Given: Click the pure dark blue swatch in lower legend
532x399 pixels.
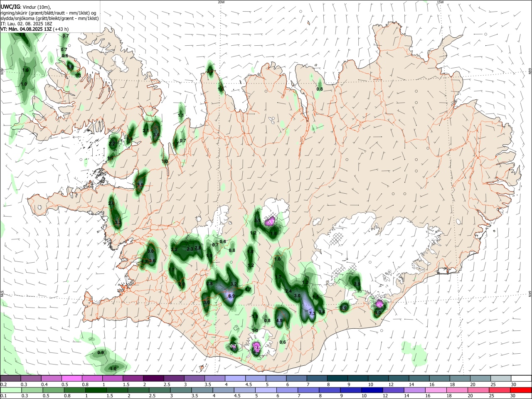Looking at the screenshot, I should click(372, 390).
